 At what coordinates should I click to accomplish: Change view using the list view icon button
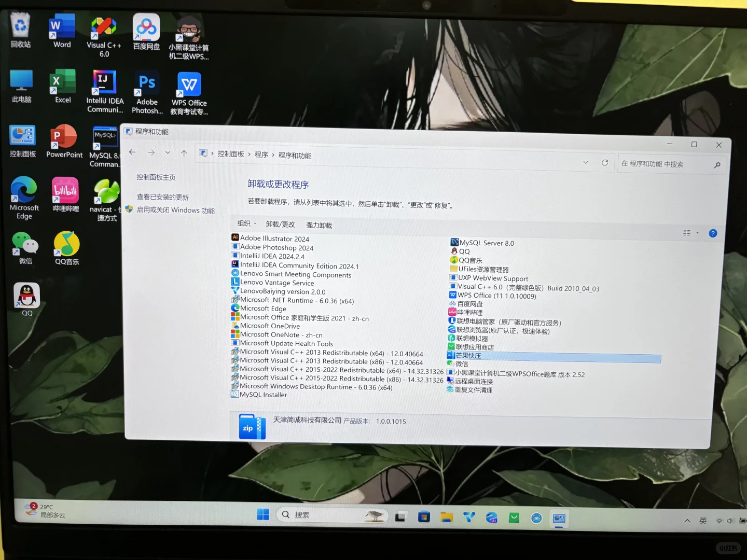coord(687,233)
